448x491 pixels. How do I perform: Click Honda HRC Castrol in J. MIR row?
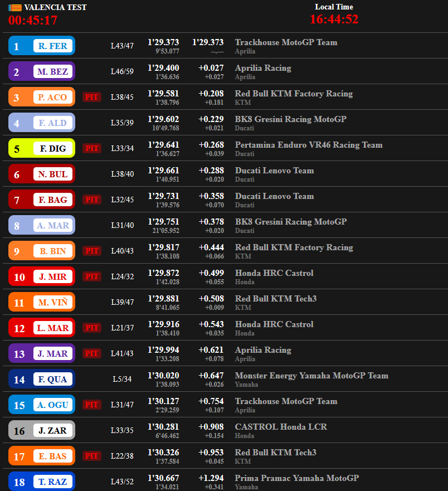coord(274,273)
